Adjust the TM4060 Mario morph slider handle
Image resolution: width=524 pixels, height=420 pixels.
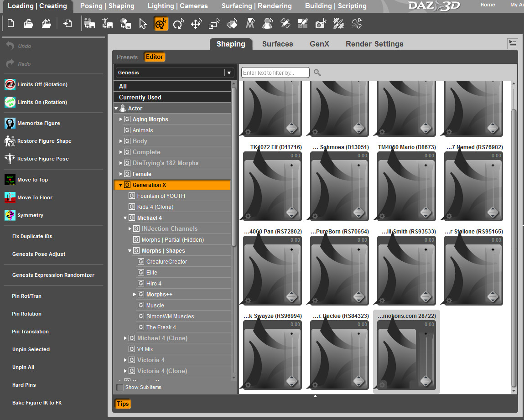[426, 213]
